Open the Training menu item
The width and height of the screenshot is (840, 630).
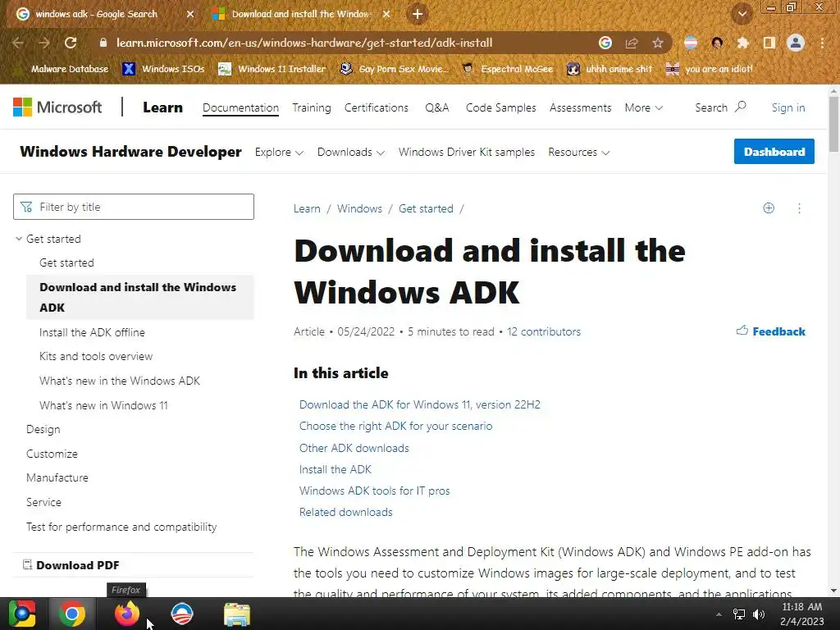(311, 107)
